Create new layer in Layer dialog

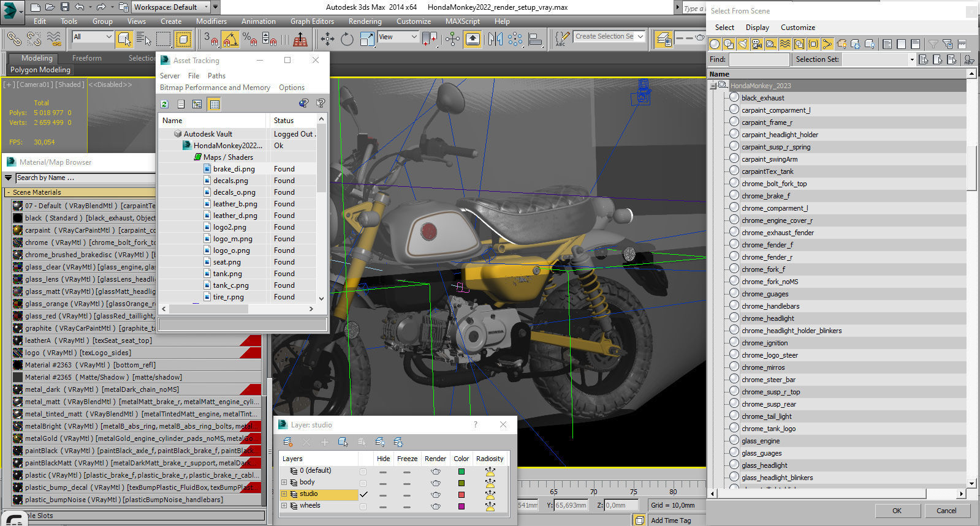point(287,442)
